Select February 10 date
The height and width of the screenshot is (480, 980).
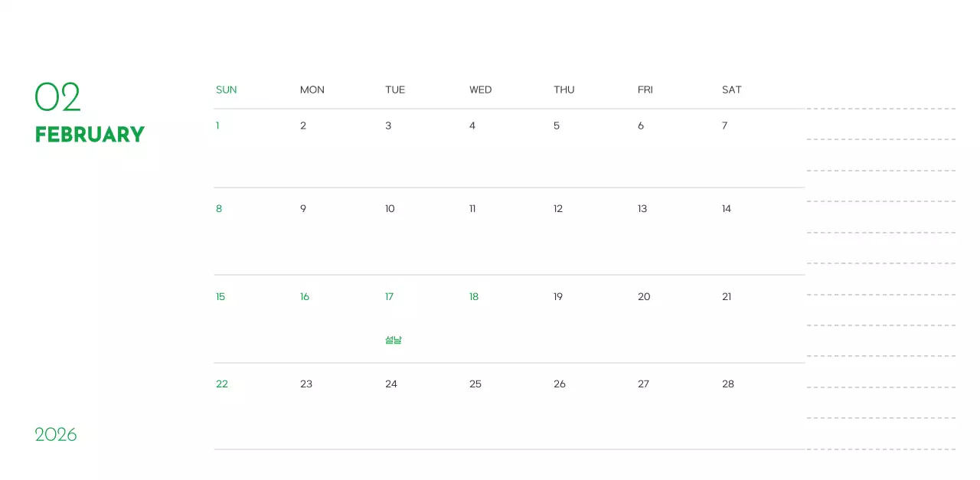coord(390,209)
